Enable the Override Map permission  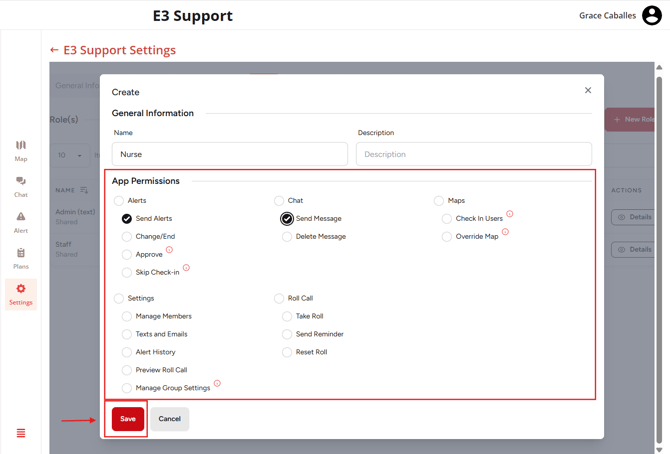point(447,237)
